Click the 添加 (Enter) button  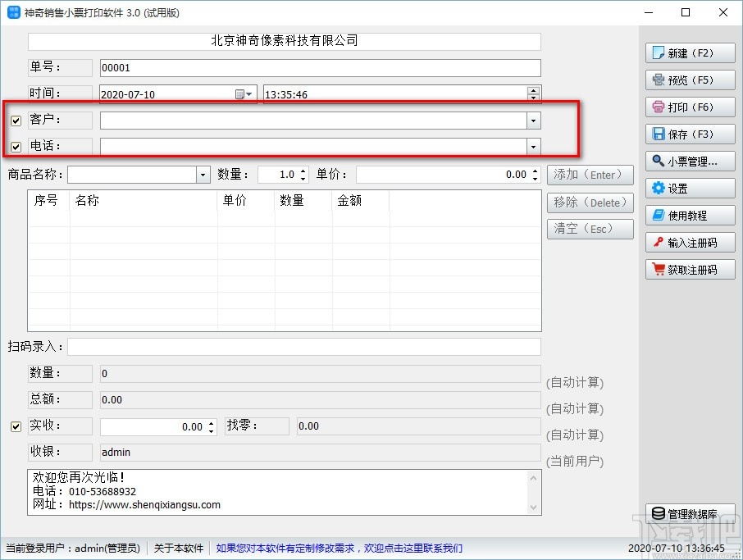coord(590,175)
